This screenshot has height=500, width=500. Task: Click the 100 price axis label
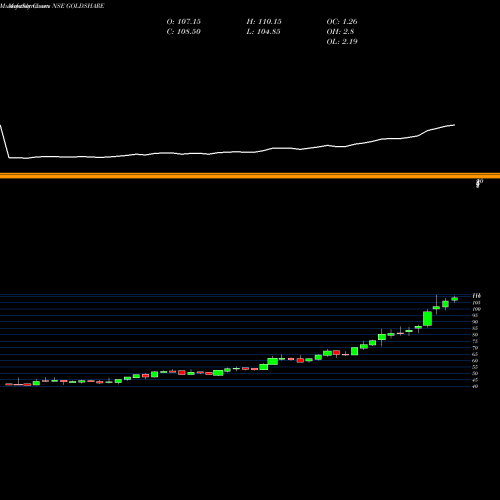pyautogui.click(x=477, y=309)
